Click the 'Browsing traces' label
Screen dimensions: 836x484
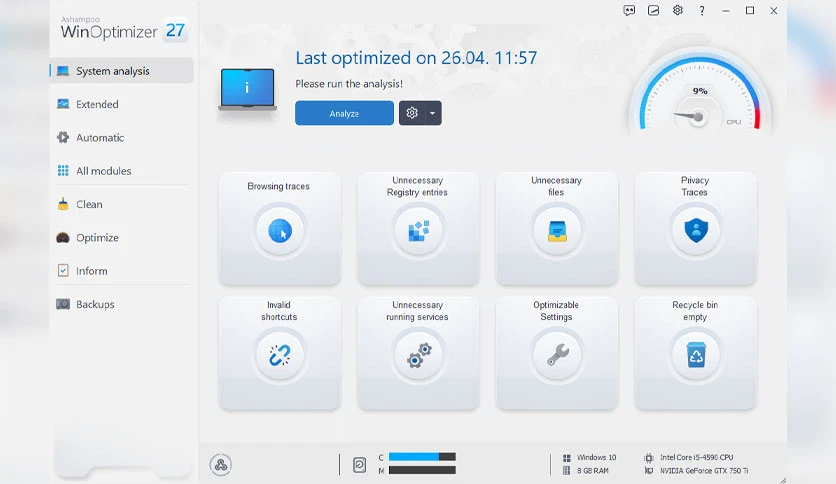(x=278, y=186)
